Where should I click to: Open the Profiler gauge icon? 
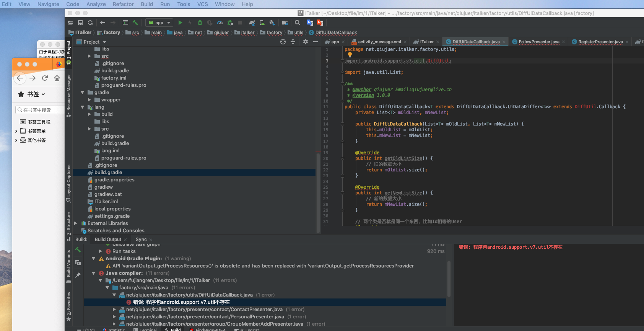tap(220, 23)
